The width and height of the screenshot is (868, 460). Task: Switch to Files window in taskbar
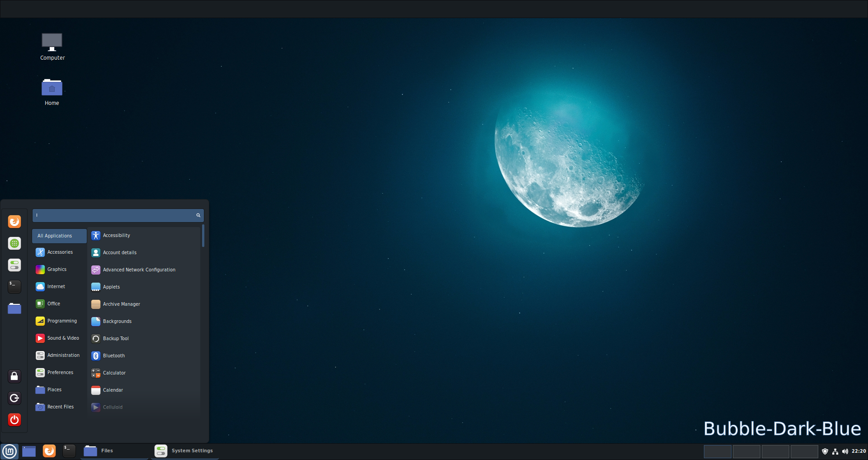115,451
